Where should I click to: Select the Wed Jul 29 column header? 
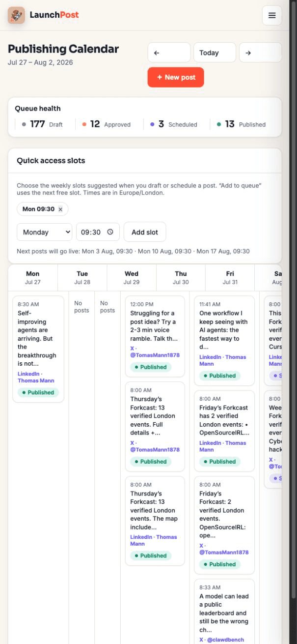tap(132, 278)
